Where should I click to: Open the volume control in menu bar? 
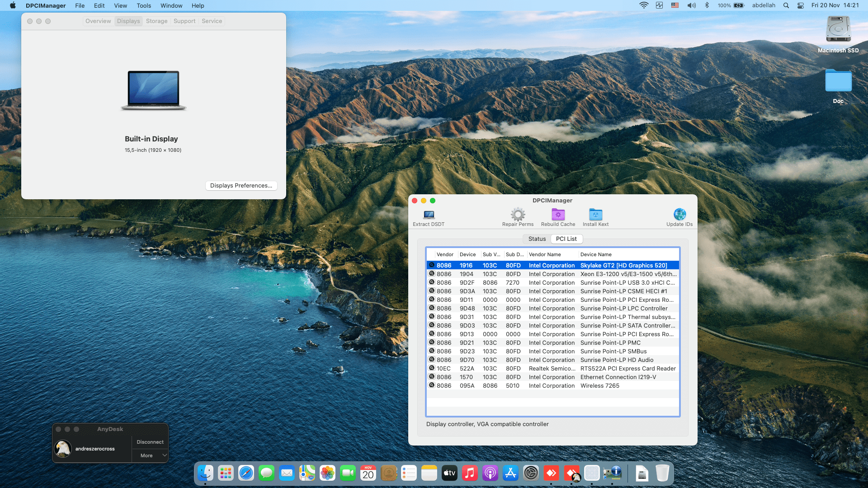pos(691,5)
